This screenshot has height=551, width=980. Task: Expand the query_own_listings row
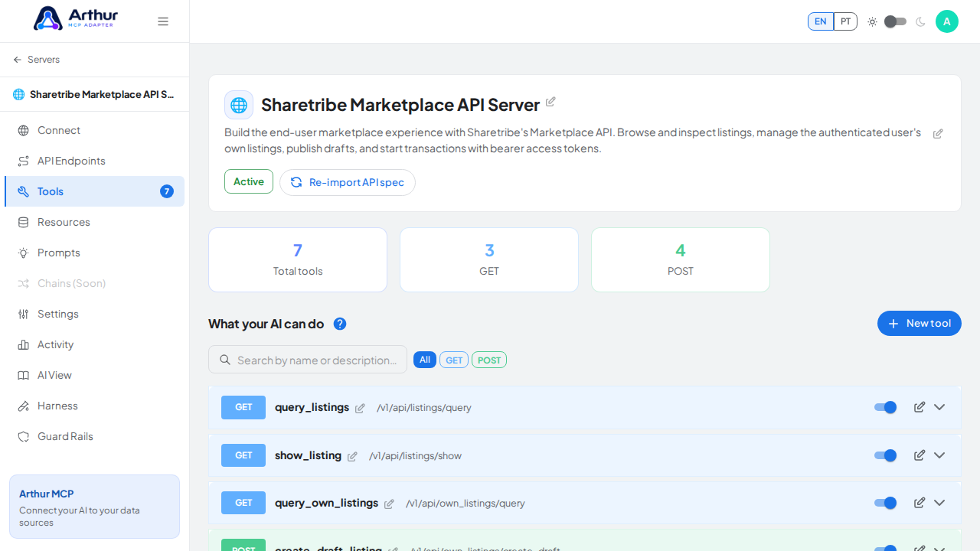point(939,503)
